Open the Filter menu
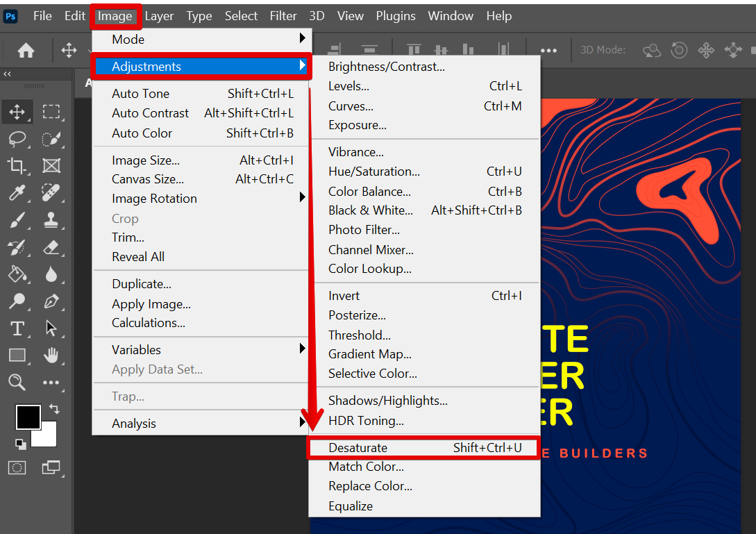This screenshot has height=534, width=756. click(x=283, y=16)
